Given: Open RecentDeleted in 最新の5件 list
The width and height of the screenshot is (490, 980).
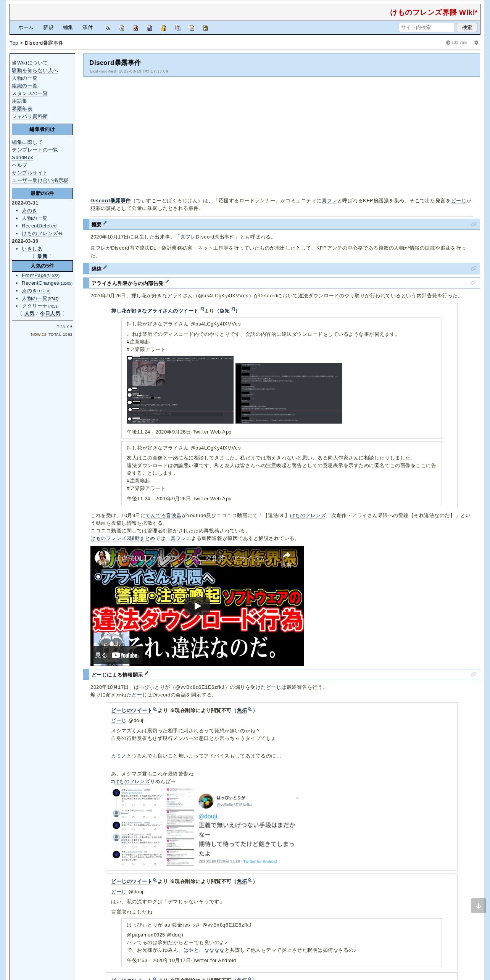Looking at the screenshot, I should tap(39, 226).
